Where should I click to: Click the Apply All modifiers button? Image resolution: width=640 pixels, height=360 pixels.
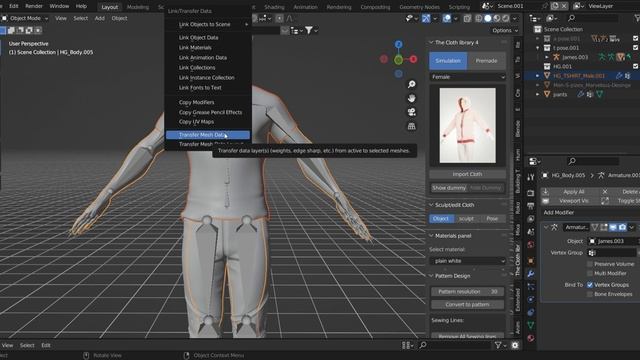[569, 192]
